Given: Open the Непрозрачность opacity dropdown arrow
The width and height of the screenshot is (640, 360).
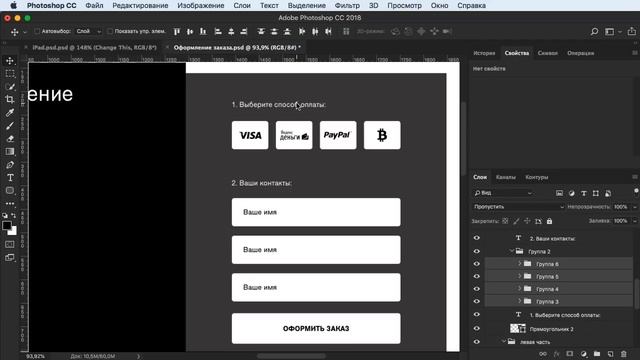Looking at the screenshot, I should click(635, 207).
